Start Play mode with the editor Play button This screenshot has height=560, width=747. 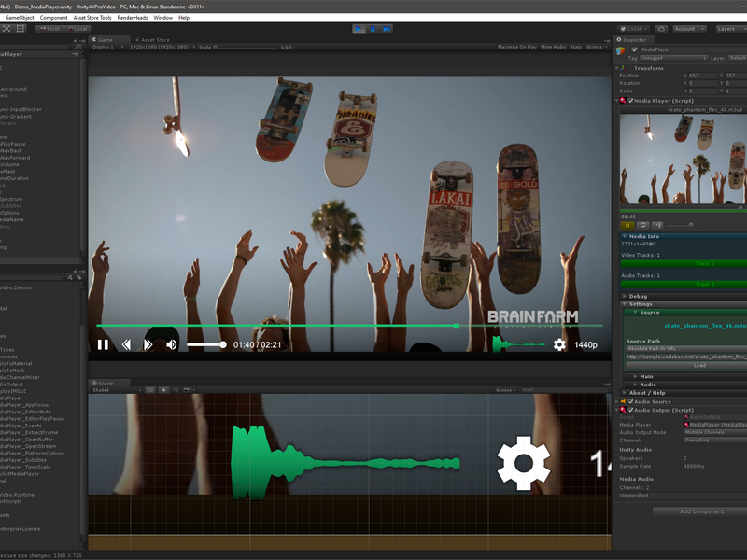tap(359, 29)
